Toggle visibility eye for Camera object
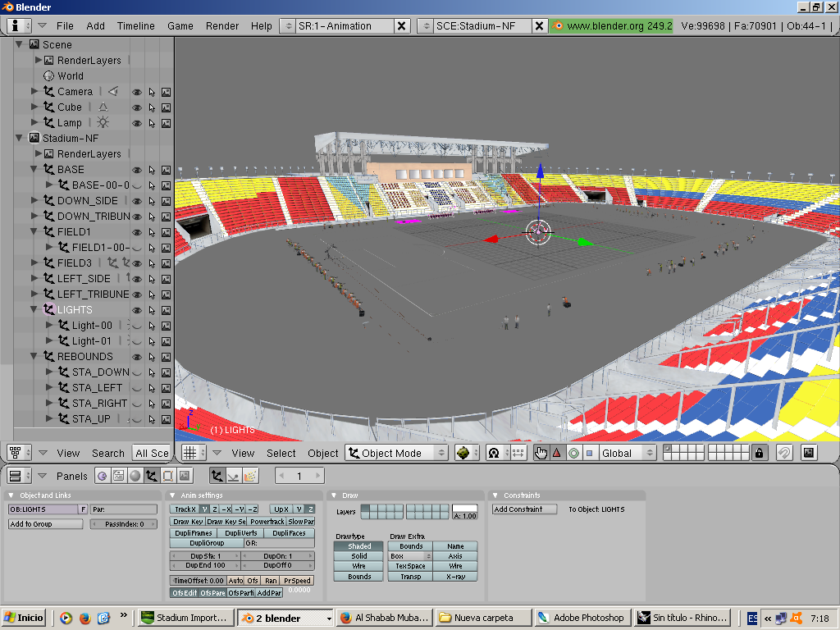Screen dimensions: 840x630 [137, 92]
